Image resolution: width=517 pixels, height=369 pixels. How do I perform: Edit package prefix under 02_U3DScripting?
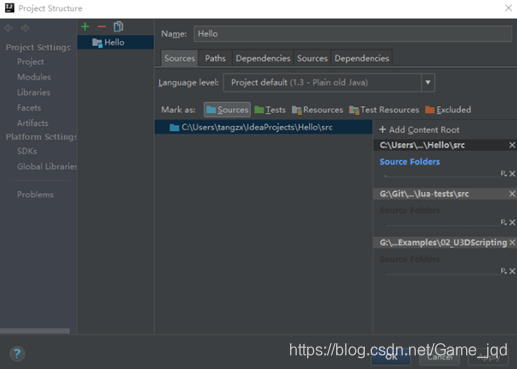point(503,271)
